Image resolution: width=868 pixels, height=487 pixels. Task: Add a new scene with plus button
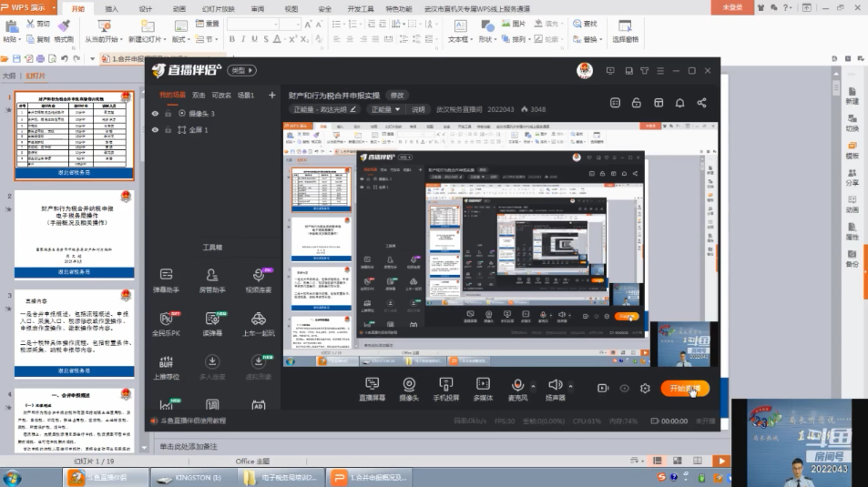pos(271,96)
